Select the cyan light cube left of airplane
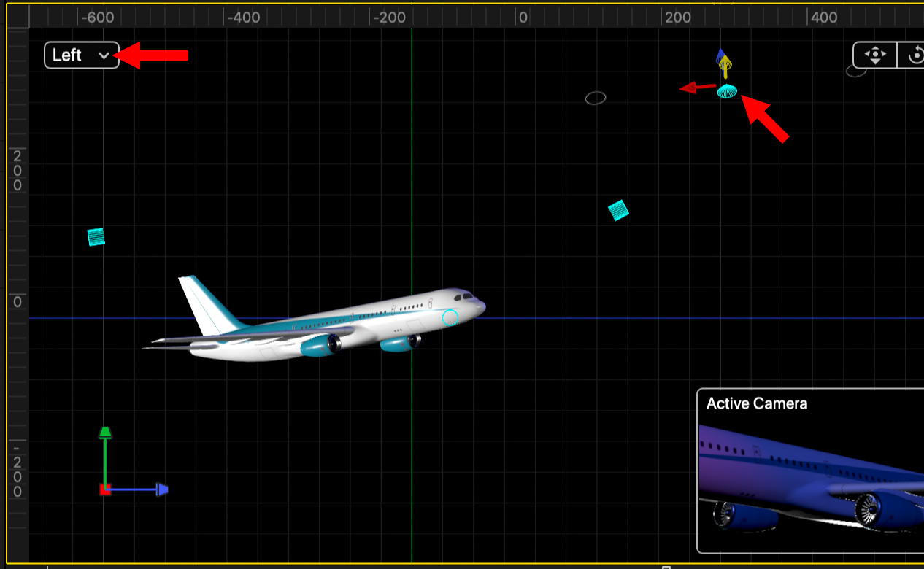The height and width of the screenshot is (569, 924). (x=96, y=236)
